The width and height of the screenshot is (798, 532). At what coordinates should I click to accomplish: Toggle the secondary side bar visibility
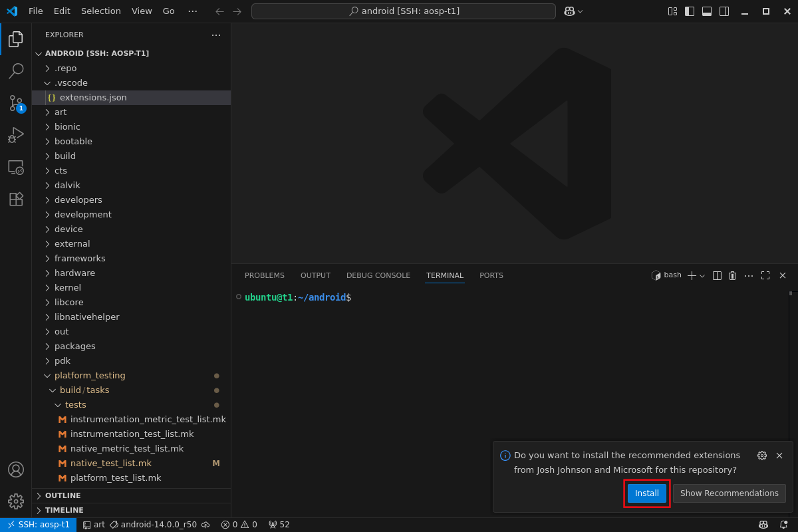click(x=724, y=11)
